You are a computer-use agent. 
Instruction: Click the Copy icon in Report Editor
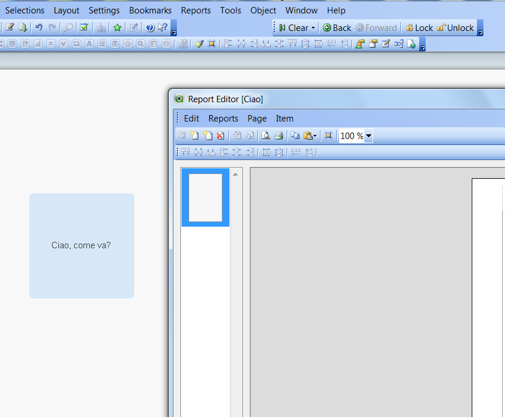coord(295,136)
